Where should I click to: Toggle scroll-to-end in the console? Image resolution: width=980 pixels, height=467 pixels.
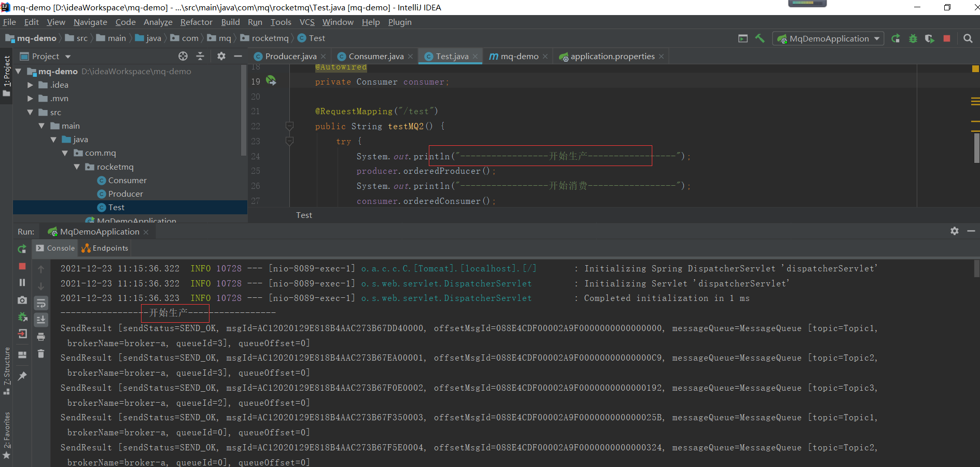41,320
